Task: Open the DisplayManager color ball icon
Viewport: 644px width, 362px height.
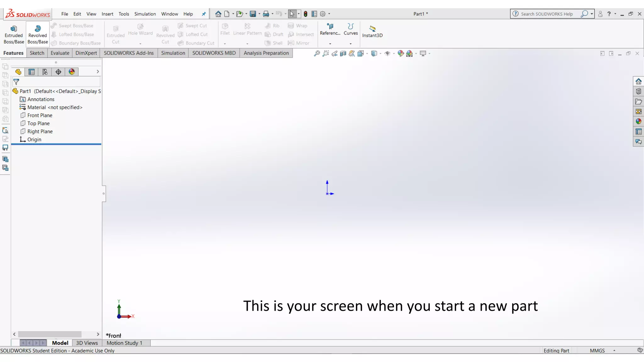Action: (72, 72)
